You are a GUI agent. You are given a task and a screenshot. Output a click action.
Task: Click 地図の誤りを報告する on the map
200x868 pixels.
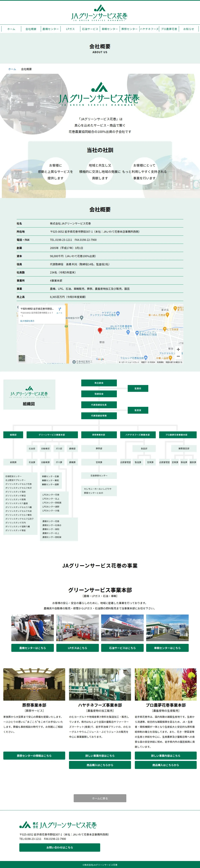pyautogui.click(x=174, y=362)
